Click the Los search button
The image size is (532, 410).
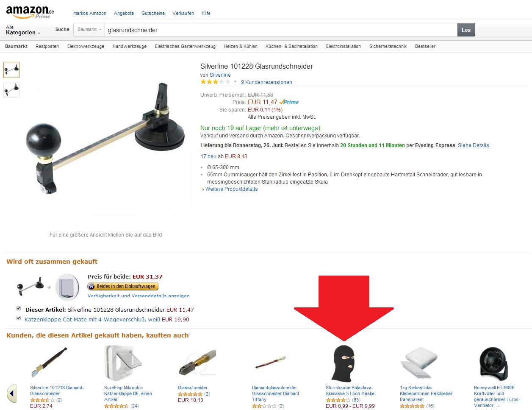click(466, 30)
